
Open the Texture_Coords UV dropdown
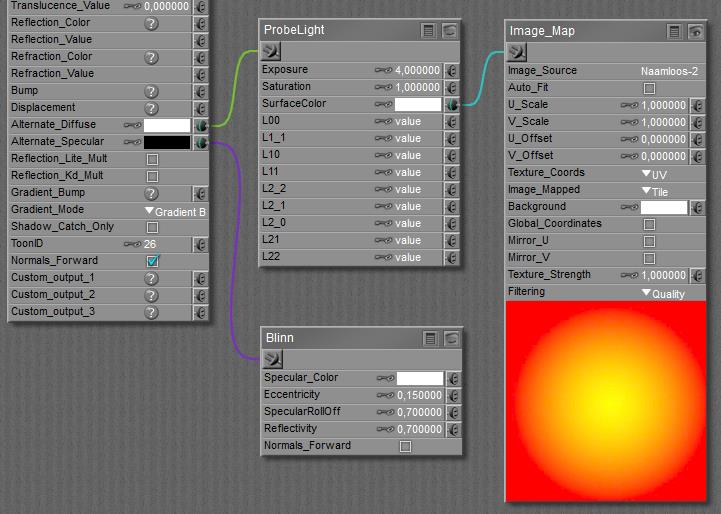pyautogui.click(x=654, y=174)
